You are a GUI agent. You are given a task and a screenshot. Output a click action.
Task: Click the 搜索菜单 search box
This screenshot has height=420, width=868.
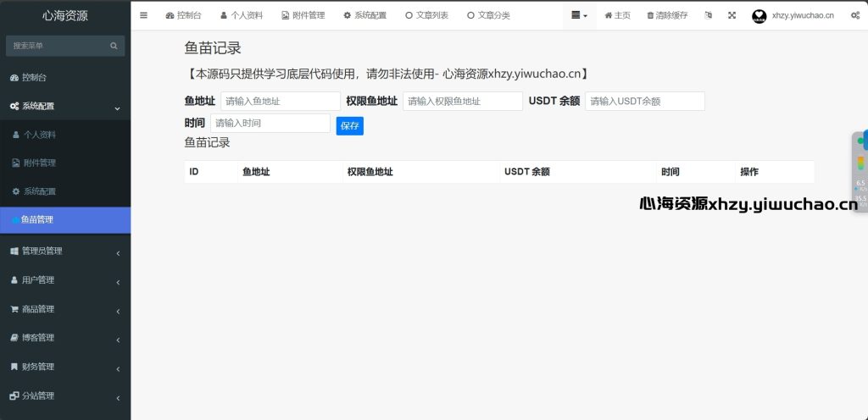coord(57,46)
